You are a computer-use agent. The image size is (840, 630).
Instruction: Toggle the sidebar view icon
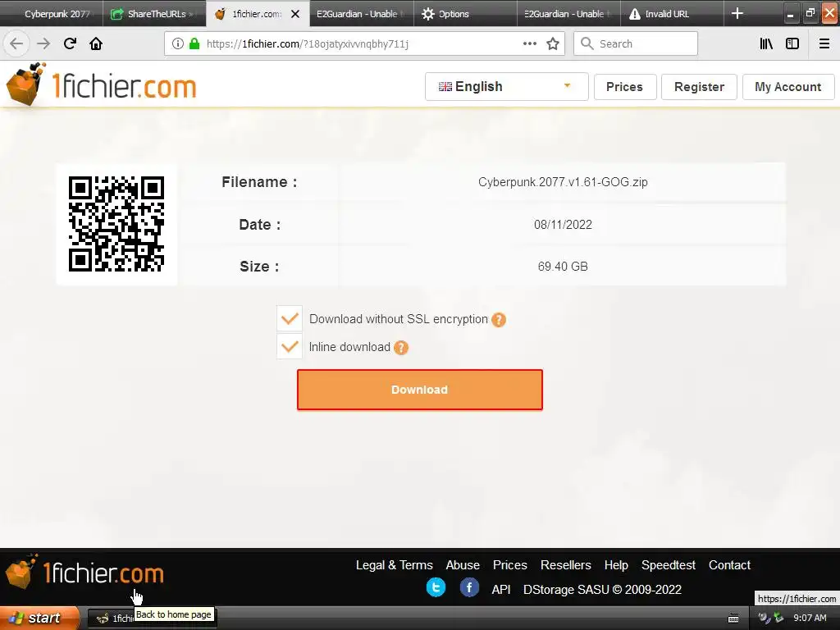[x=792, y=43]
